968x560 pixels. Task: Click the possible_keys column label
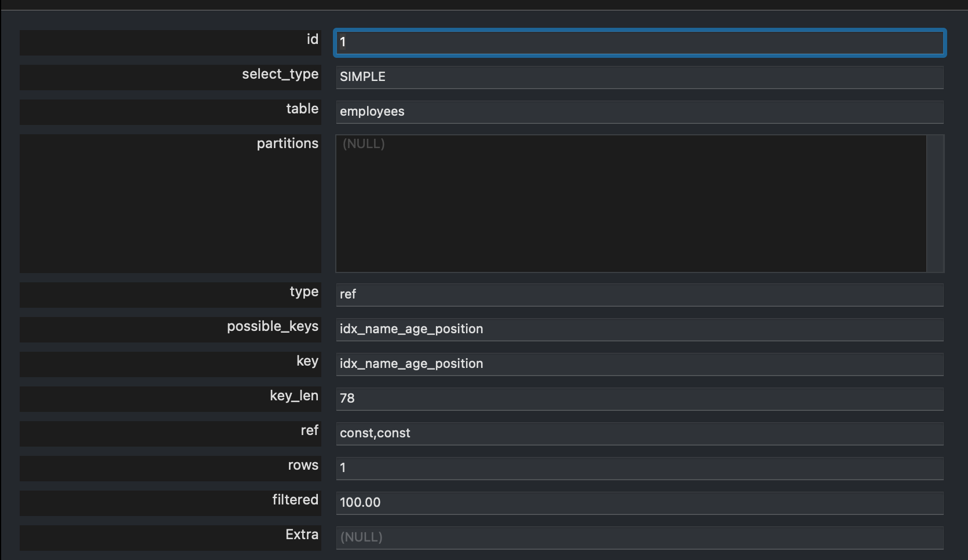pyautogui.click(x=273, y=327)
